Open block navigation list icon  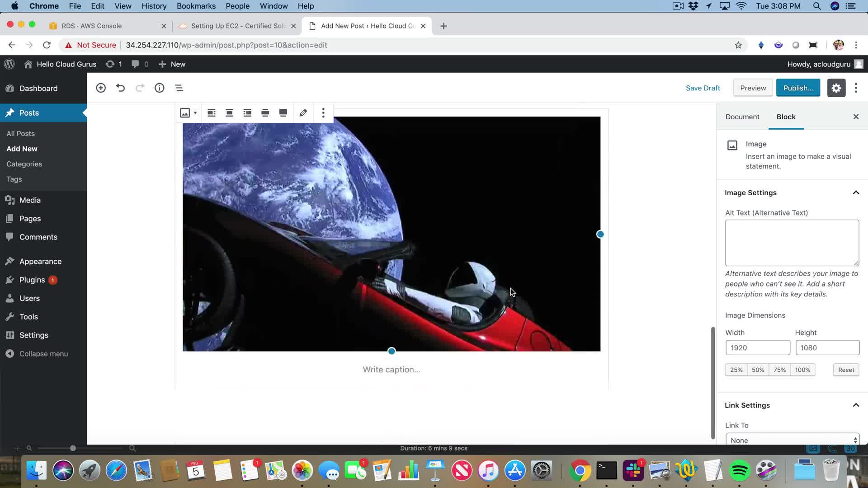pyautogui.click(x=179, y=88)
